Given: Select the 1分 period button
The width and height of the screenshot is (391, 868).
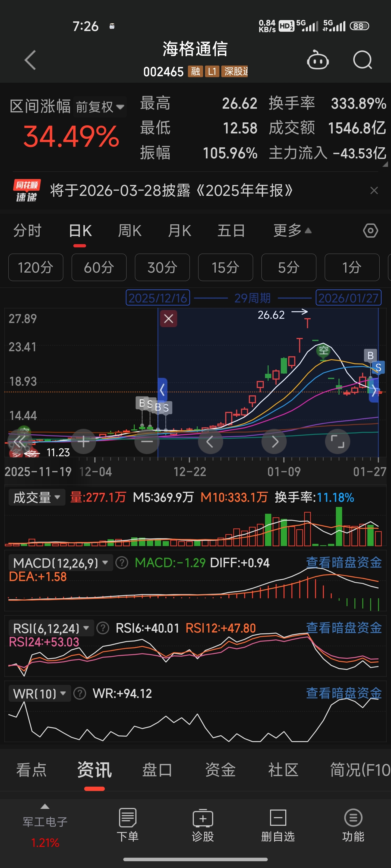Looking at the screenshot, I should pyautogui.click(x=352, y=267).
